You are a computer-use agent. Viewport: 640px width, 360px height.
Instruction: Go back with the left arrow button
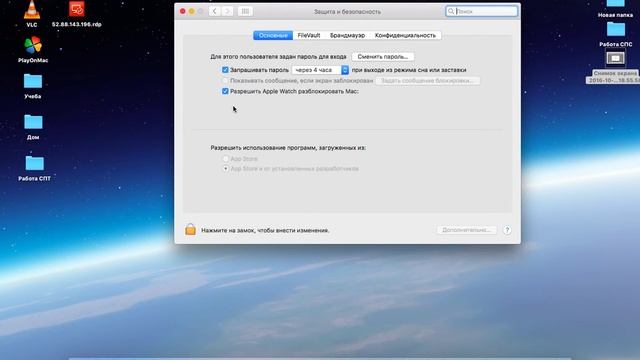[x=215, y=11]
